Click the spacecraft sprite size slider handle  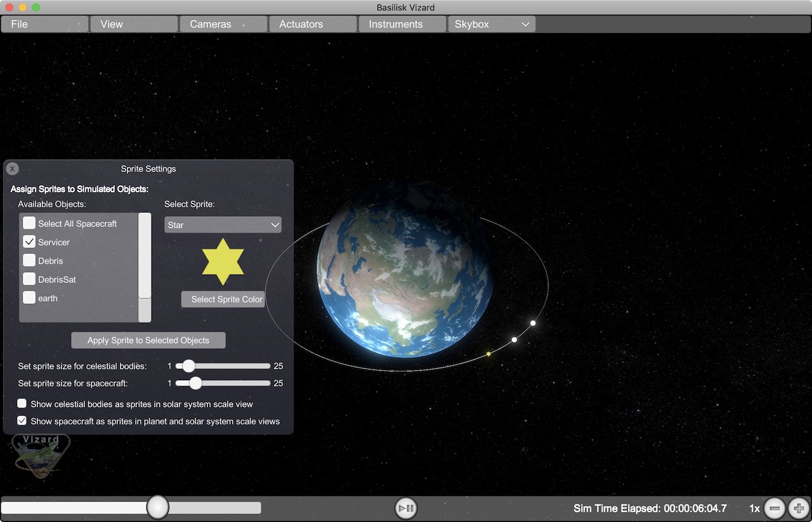point(195,383)
